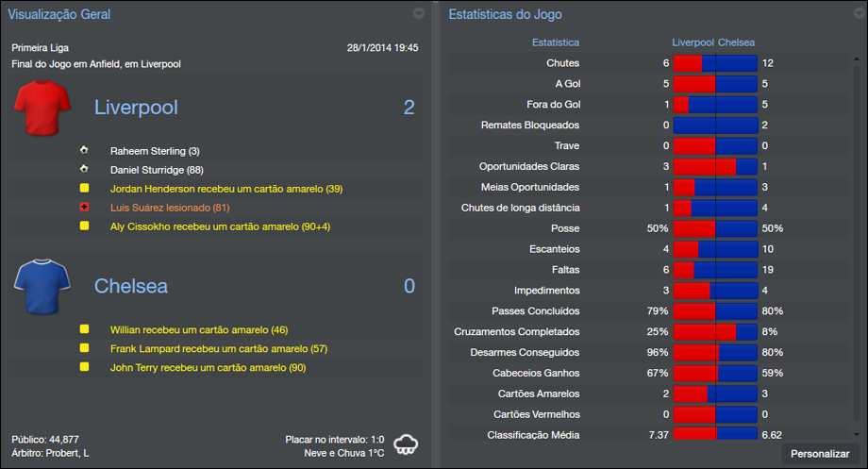Select the Estatística column header
Image resolution: width=868 pixels, height=469 pixels.
pyautogui.click(x=556, y=42)
